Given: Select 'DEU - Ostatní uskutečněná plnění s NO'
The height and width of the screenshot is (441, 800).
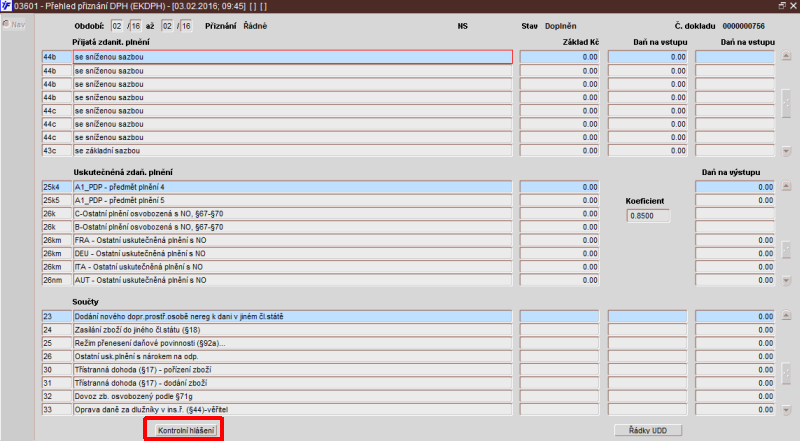Looking at the screenshot, I should coord(292,254).
